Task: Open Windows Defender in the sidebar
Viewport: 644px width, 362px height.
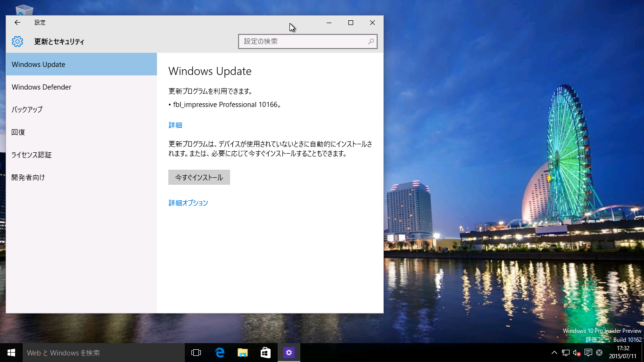Action: pyautogui.click(x=82, y=87)
